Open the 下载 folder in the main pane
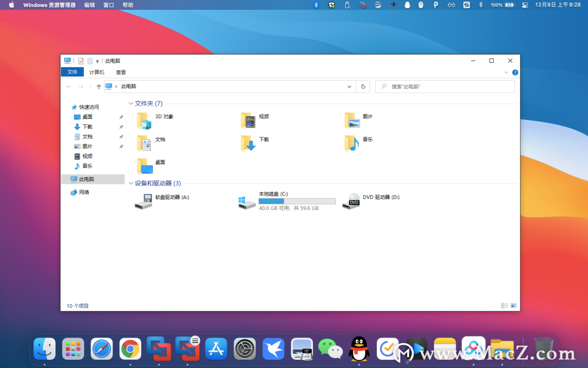 tap(248, 144)
